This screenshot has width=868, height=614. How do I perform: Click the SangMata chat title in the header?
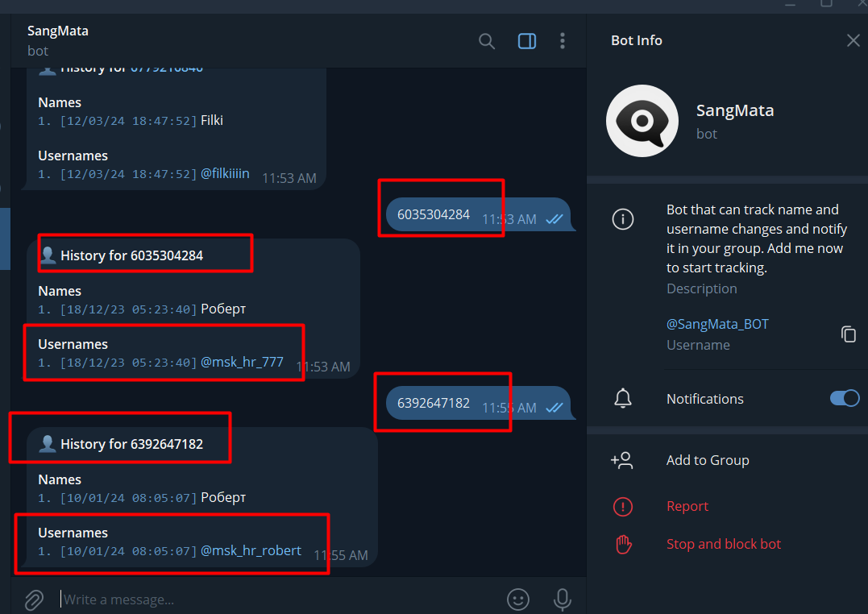pyautogui.click(x=57, y=31)
